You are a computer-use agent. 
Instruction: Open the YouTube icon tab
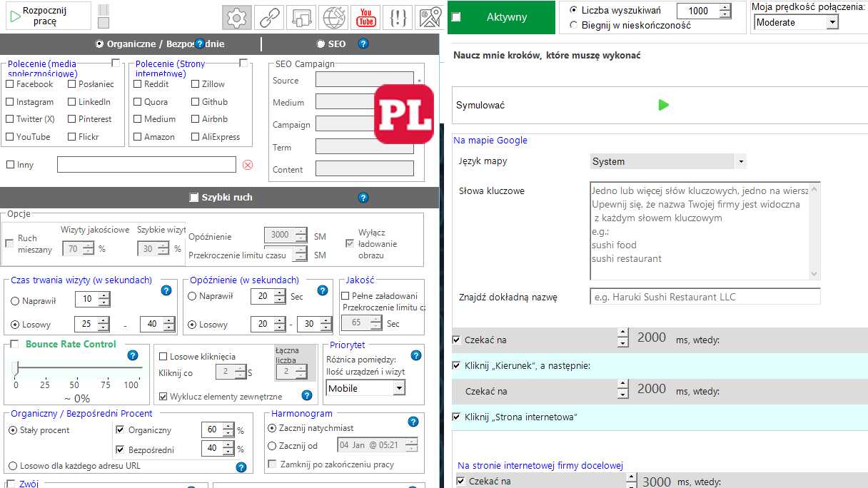point(366,18)
